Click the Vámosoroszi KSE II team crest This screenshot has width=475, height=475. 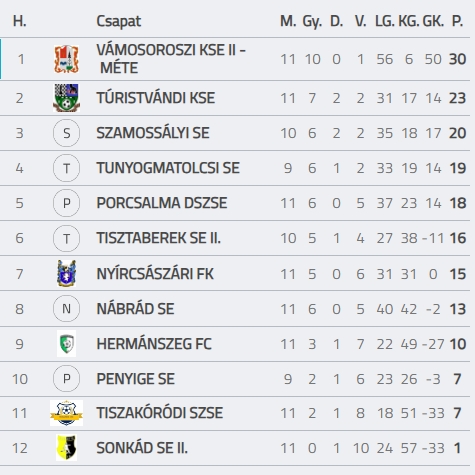66,59
